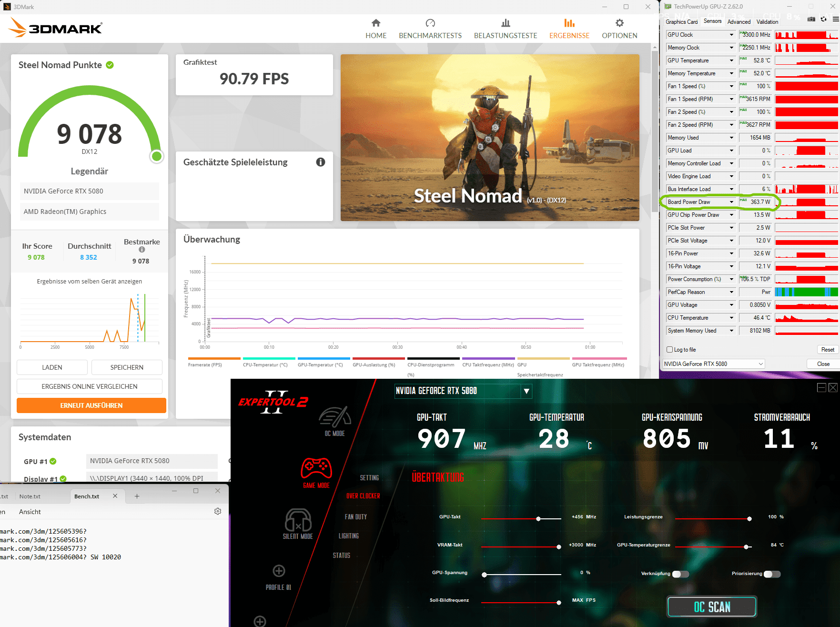Image resolution: width=840 pixels, height=627 pixels.
Task: Click the Over Clocker menu item
Action: coord(363,496)
